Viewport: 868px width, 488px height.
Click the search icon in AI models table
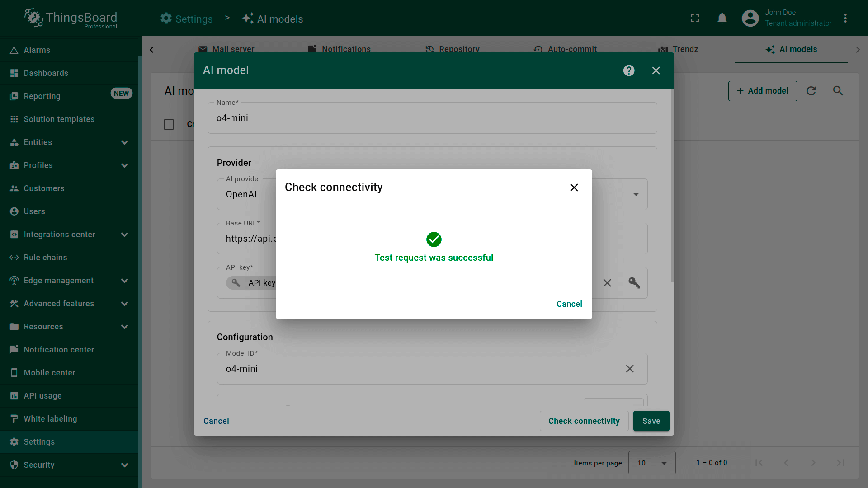pyautogui.click(x=838, y=91)
